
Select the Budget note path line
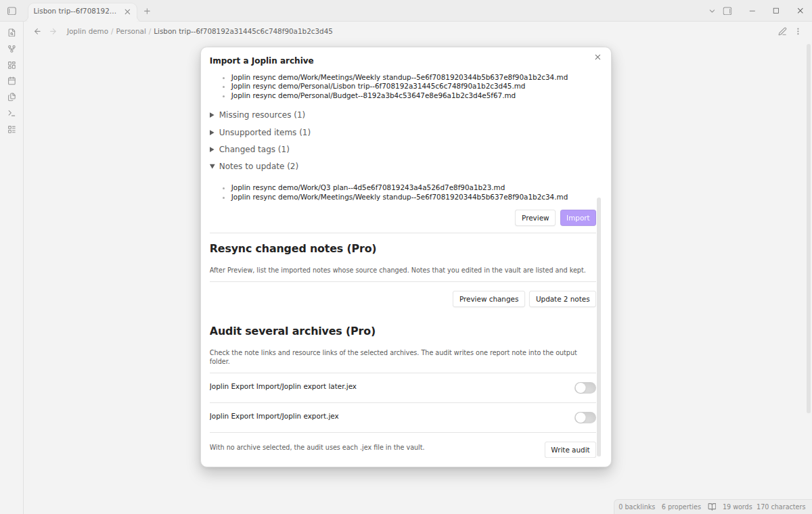pos(373,95)
